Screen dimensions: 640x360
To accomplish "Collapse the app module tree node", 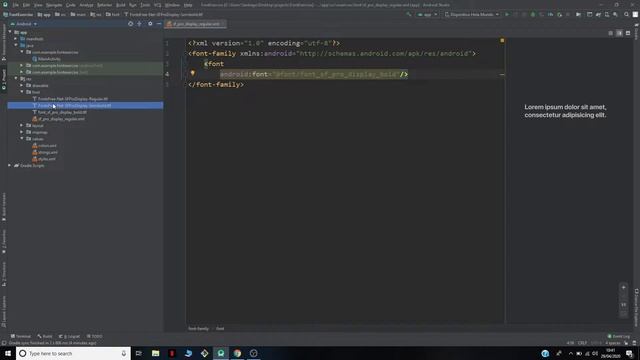I will tap(10, 32).
